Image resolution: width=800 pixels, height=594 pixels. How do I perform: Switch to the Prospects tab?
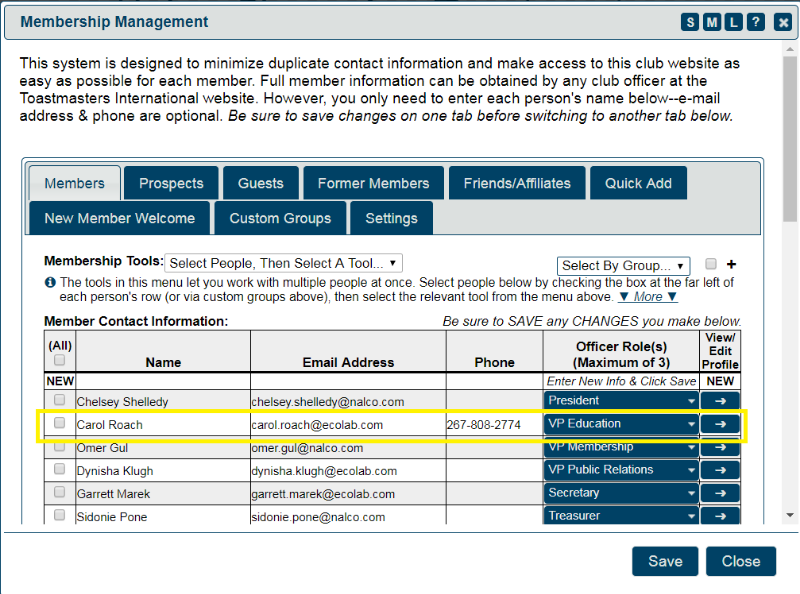(171, 183)
